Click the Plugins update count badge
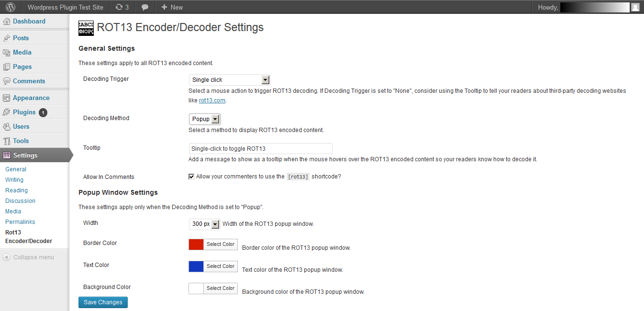 click(43, 112)
